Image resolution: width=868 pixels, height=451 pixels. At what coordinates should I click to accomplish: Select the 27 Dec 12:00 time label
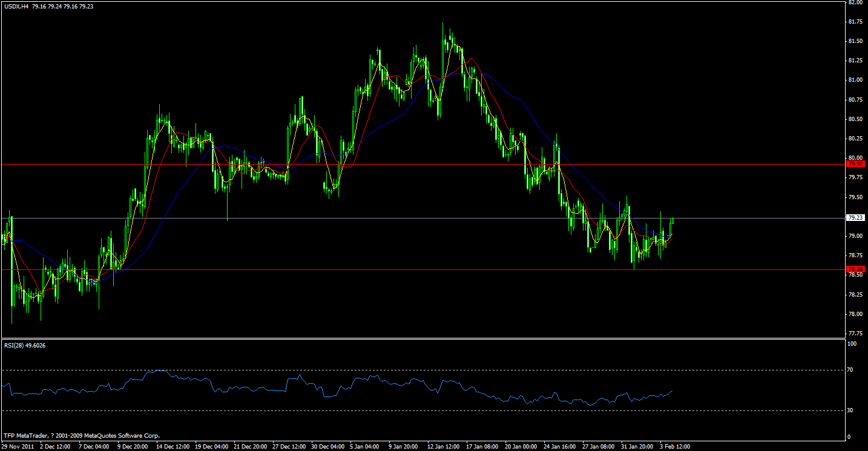(x=288, y=446)
